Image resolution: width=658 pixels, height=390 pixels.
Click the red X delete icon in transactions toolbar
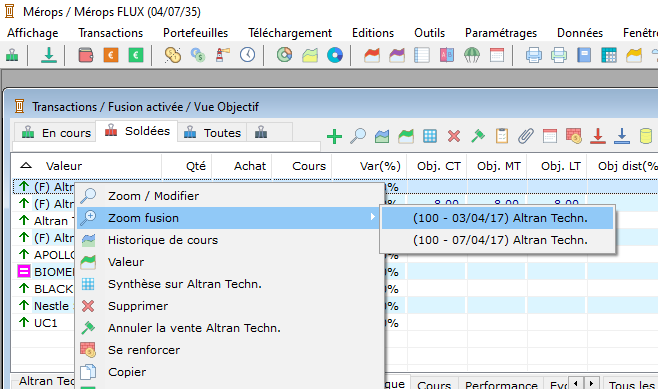click(454, 136)
